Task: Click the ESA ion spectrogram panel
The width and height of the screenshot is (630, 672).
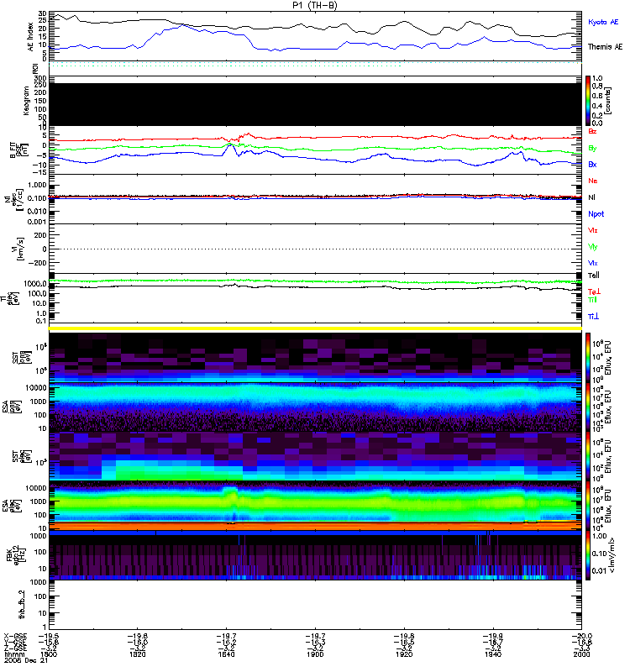Action: click(x=315, y=407)
